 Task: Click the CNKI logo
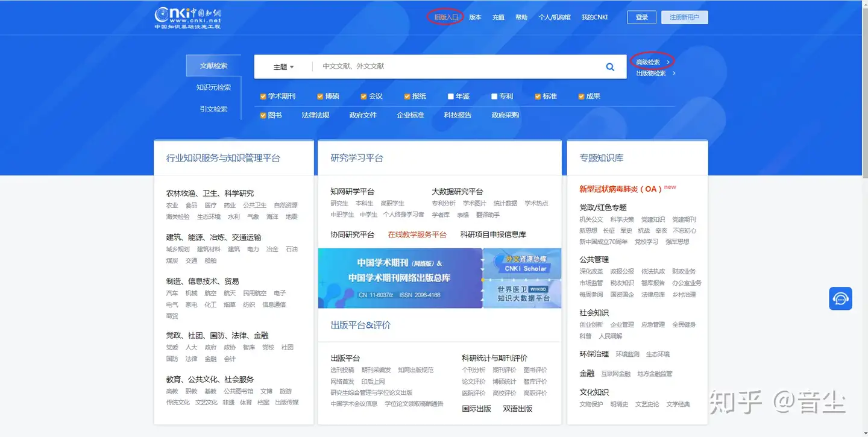click(187, 17)
